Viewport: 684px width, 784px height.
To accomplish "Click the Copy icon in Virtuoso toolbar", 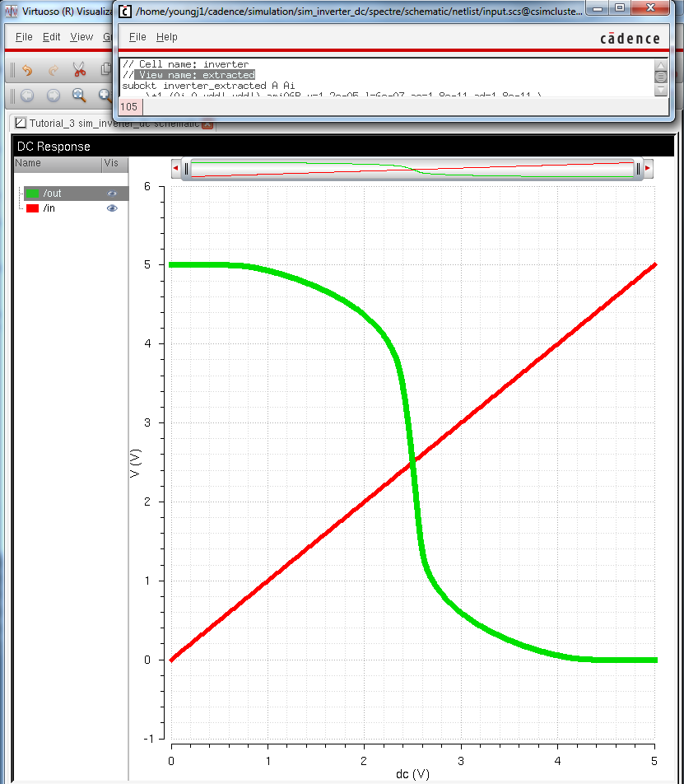I will click(105, 69).
